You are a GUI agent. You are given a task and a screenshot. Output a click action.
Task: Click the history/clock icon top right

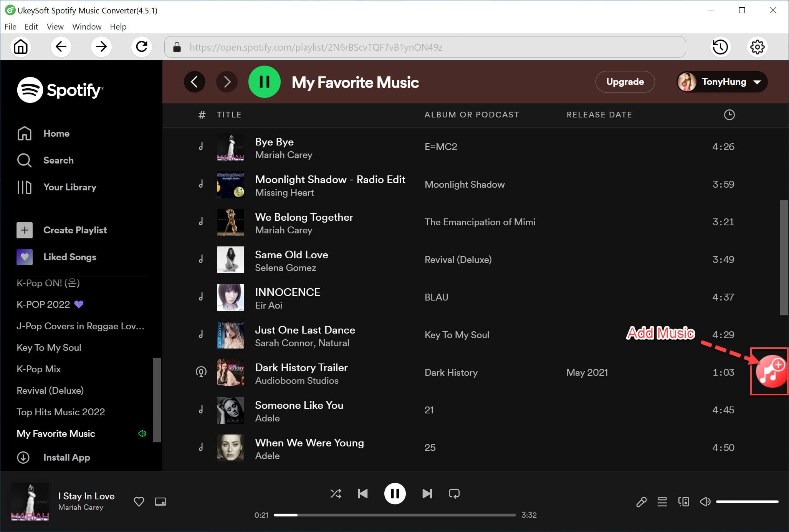click(x=720, y=48)
